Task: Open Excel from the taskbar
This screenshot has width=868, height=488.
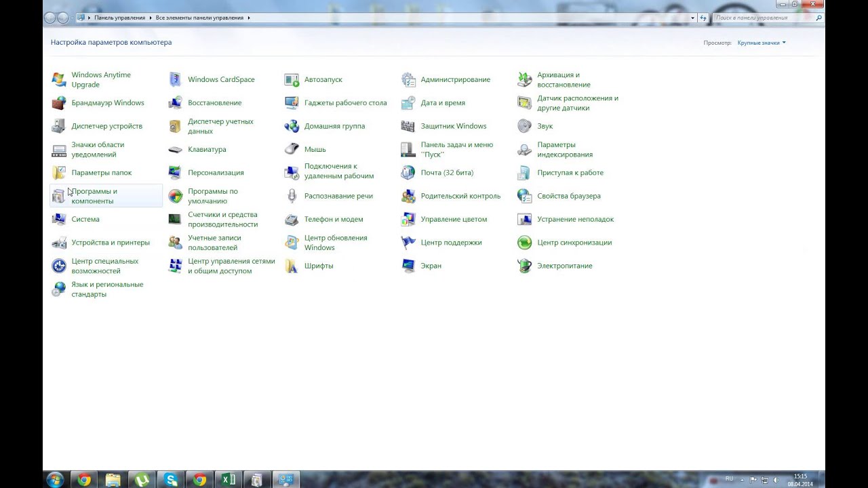Action: pyautogui.click(x=229, y=480)
